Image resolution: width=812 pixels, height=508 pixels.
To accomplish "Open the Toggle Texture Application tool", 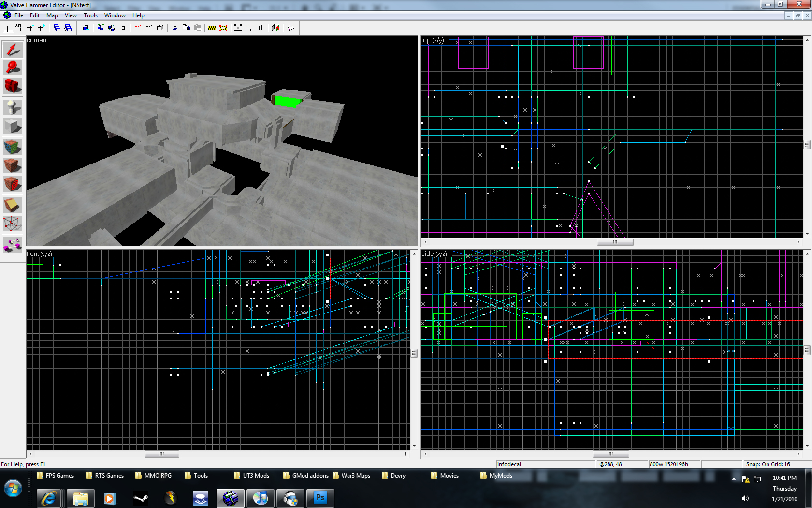I will [13, 147].
